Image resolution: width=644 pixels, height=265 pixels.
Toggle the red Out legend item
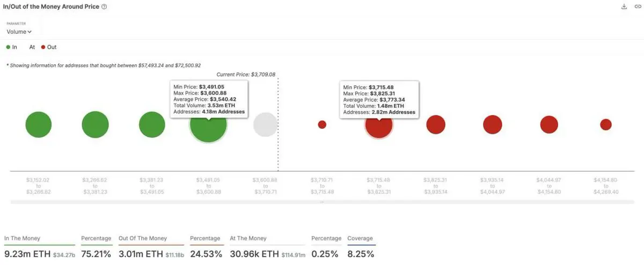(48, 47)
